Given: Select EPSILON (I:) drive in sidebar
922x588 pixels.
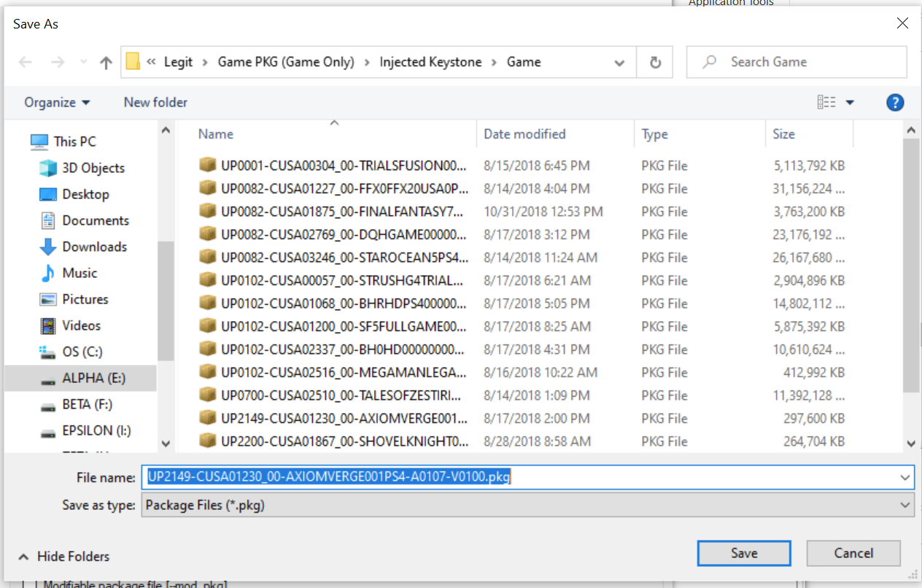Looking at the screenshot, I should pyautogui.click(x=96, y=430).
